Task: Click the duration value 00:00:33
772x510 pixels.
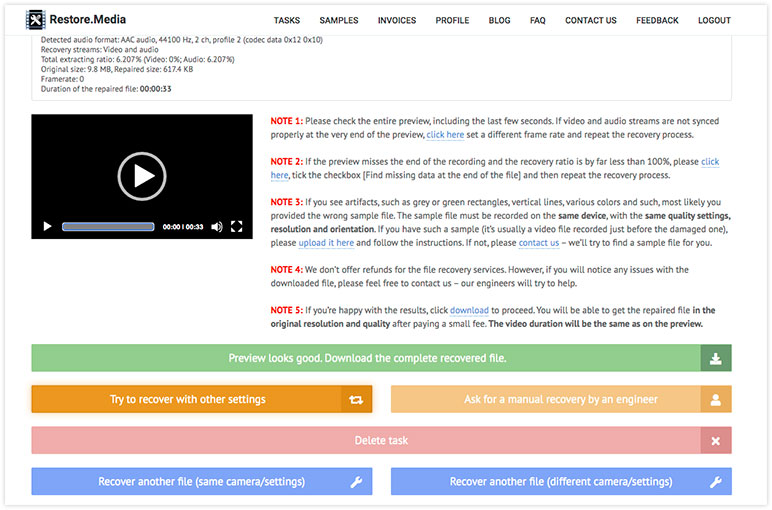Action: pyautogui.click(x=156, y=89)
